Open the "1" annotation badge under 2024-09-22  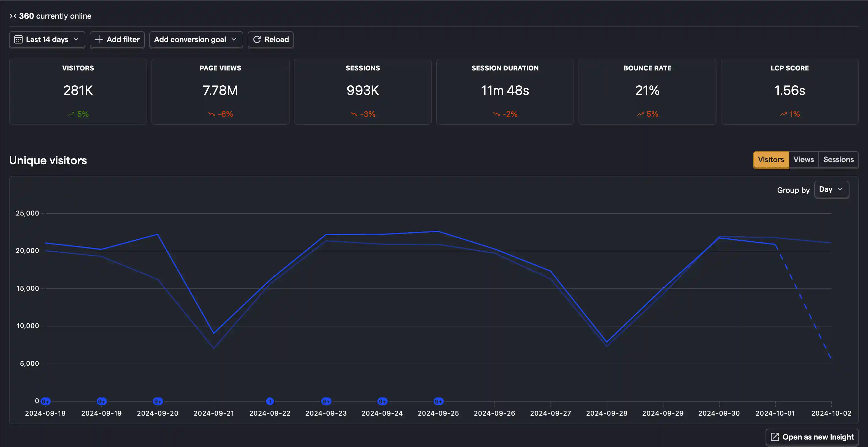[270, 401]
